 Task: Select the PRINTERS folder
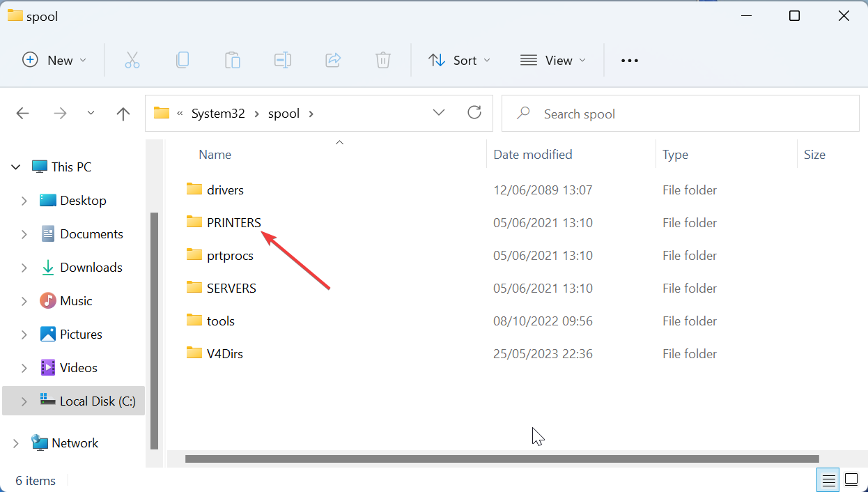tap(233, 223)
